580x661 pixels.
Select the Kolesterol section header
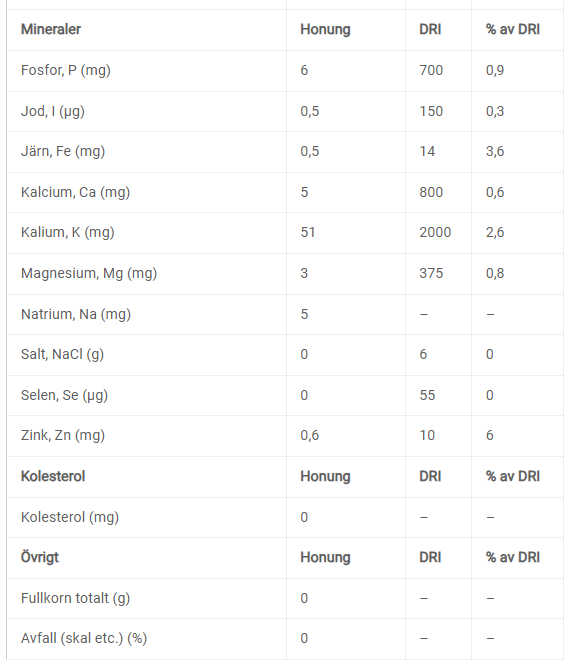pos(53,476)
